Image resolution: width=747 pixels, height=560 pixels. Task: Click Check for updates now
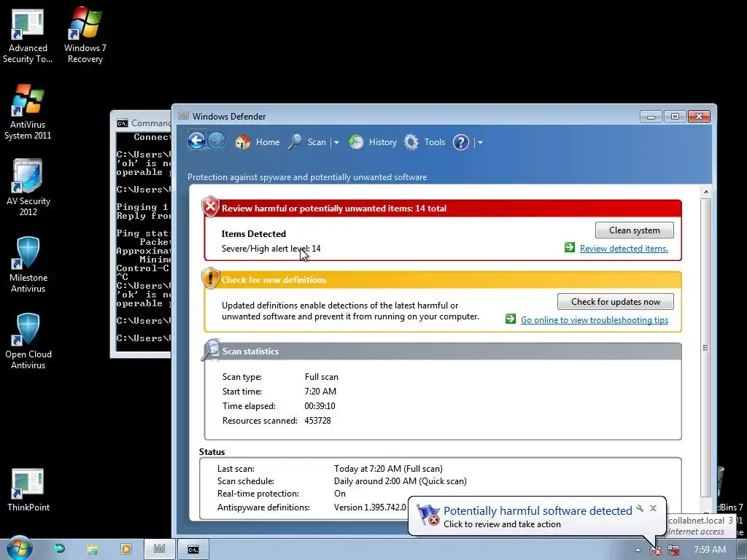pos(616,301)
